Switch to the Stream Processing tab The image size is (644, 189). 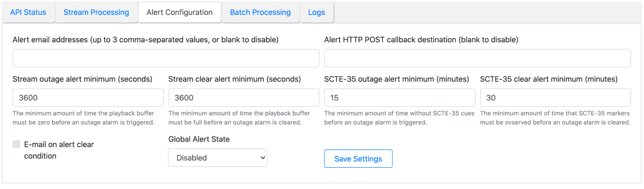[96, 13]
